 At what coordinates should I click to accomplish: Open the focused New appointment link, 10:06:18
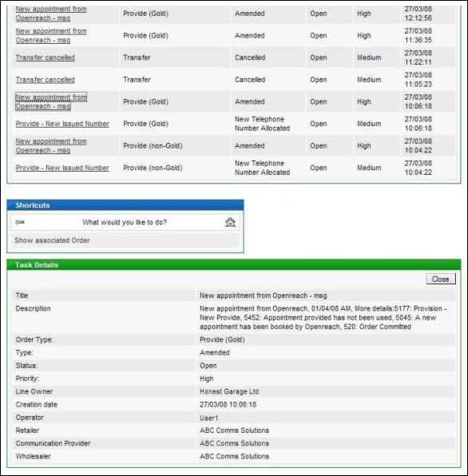click(x=51, y=101)
